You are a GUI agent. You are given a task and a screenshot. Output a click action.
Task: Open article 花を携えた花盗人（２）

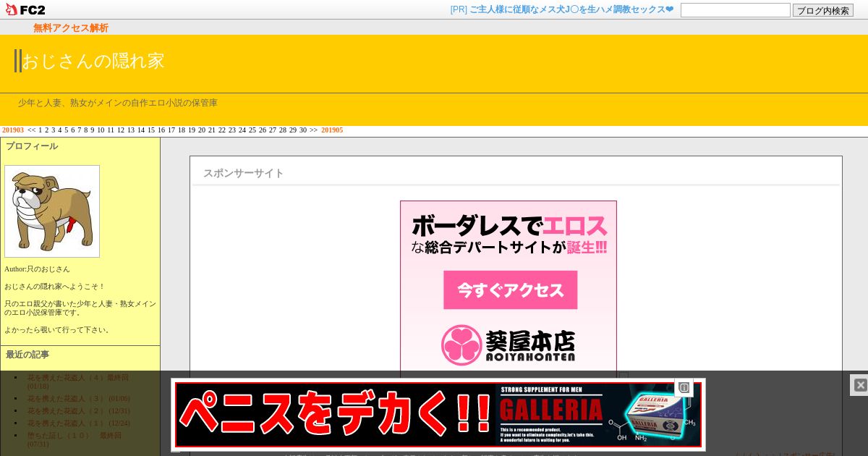[78, 411]
